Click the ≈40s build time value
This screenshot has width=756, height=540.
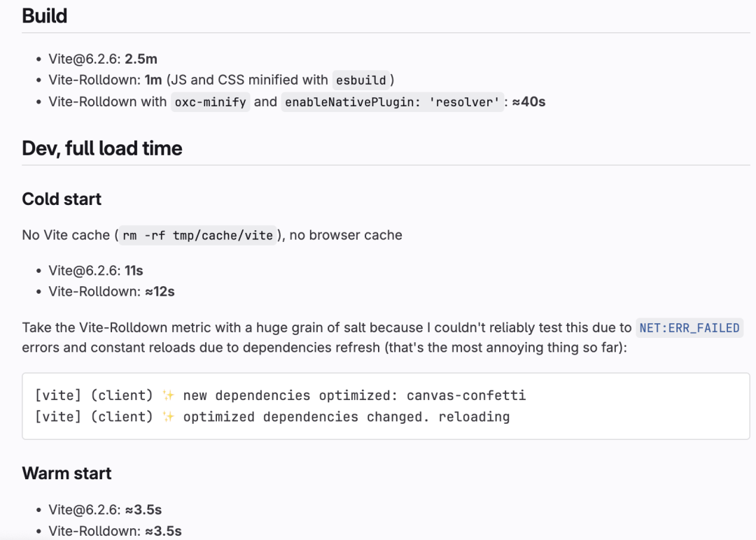click(529, 102)
